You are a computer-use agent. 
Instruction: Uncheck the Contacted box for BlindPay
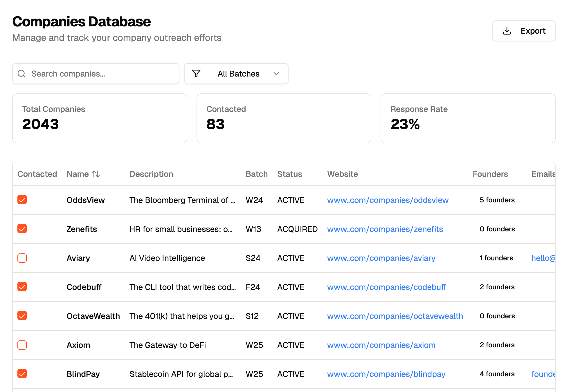[22, 373]
